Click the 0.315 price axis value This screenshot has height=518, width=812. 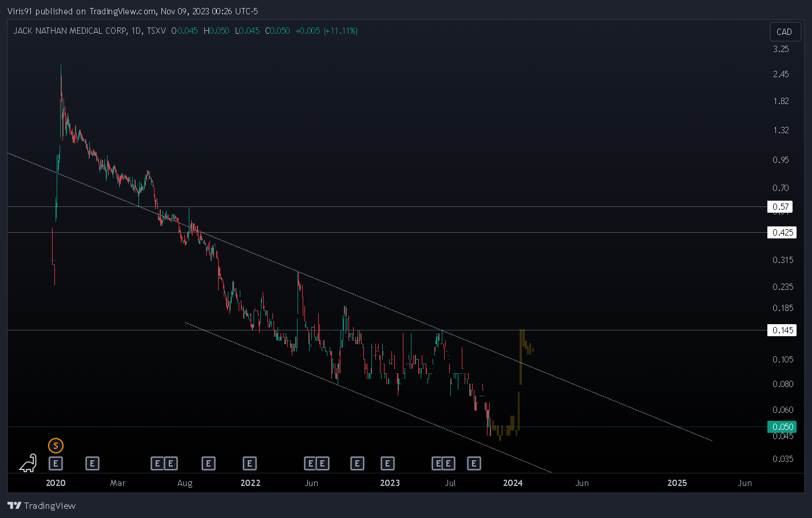783,260
